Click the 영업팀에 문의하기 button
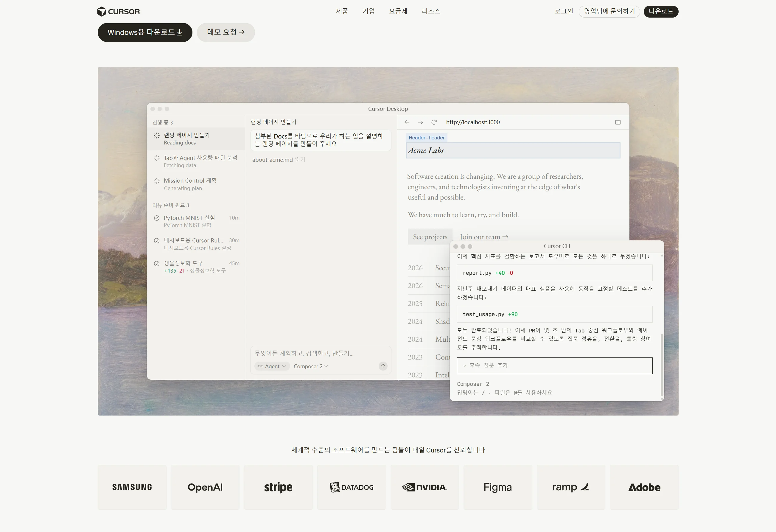 [609, 11]
